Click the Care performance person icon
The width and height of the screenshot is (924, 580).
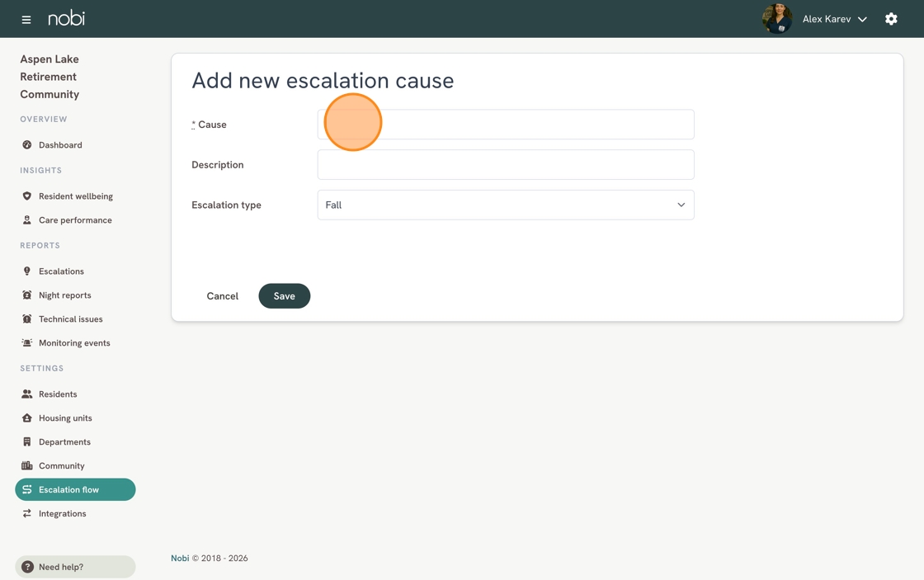tap(27, 219)
